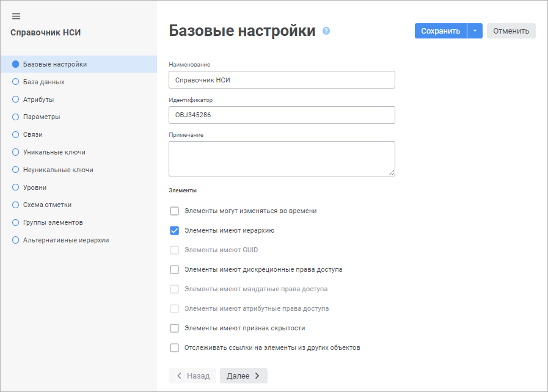Click inside the Примечание text area
Image resolution: width=548 pixels, height=392 pixels.
tap(282, 159)
